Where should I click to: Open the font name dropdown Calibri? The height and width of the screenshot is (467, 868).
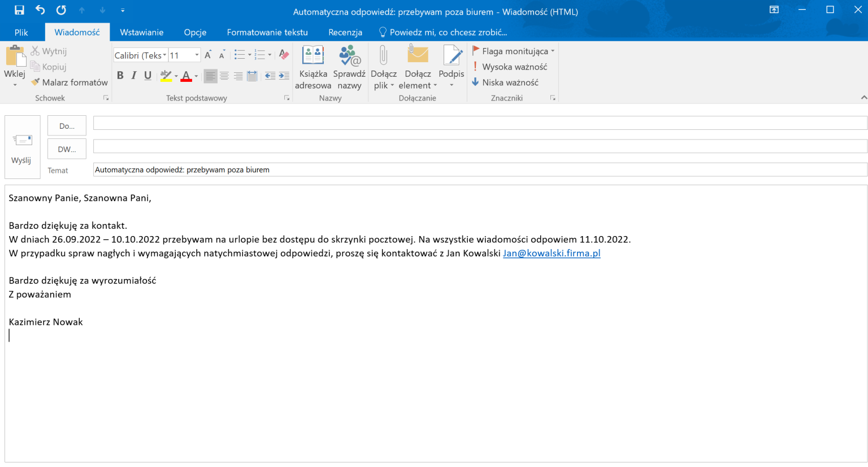[x=164, y=55]
